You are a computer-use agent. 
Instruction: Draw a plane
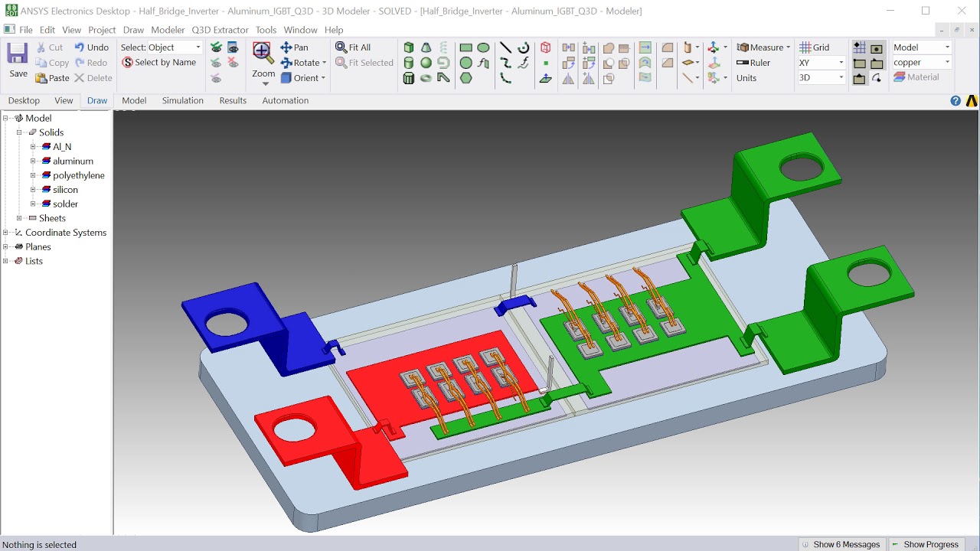pos(545,78)
